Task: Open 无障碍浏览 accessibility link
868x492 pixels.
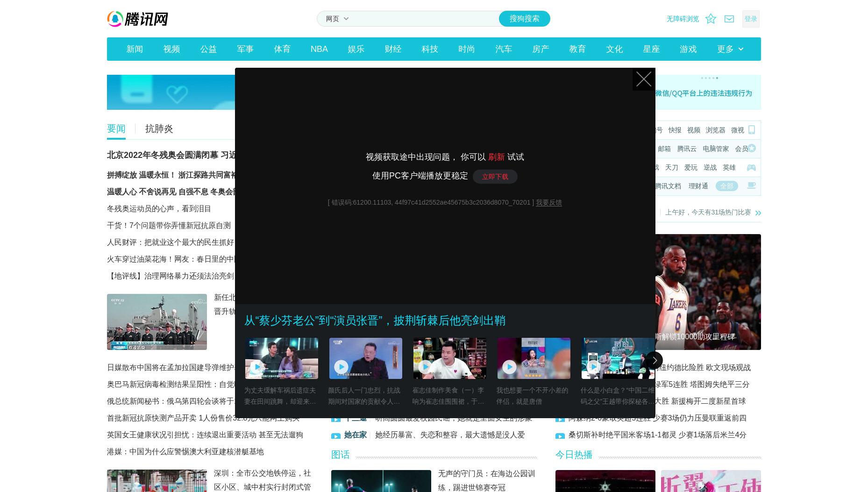Action: [683, 19]
